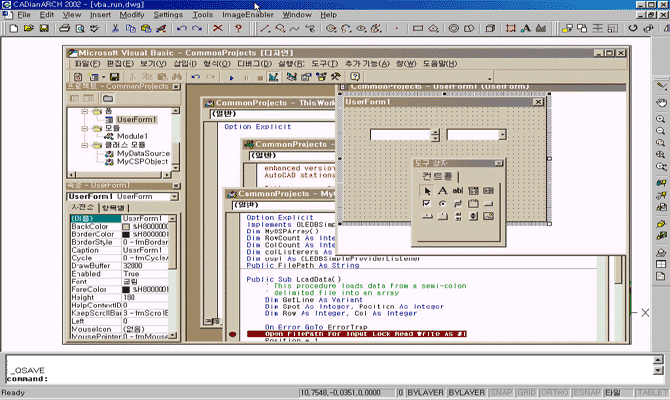Click the red question mark Help icon
Screen dimensions: 670x400
tap(238, 29)
